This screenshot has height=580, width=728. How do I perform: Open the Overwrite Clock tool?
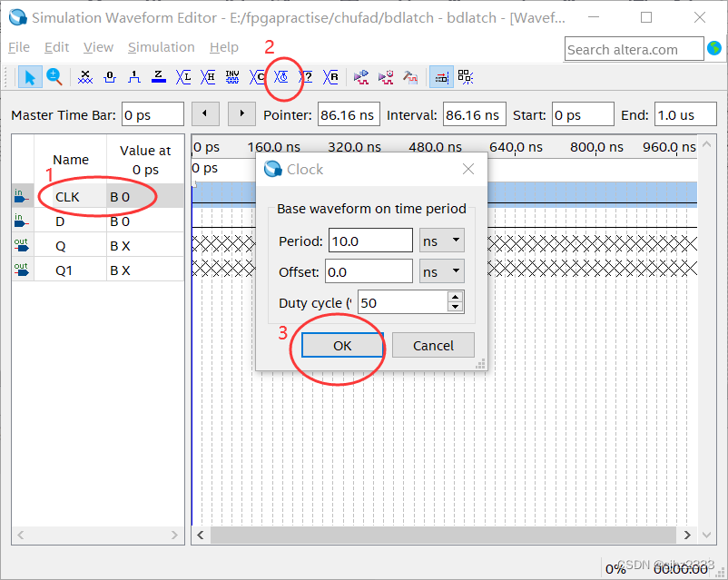click(281, 77)
